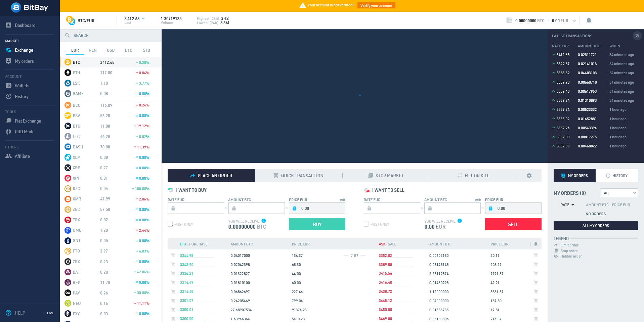
Task: Click the green BUY button
Action: [x=317, y=224]
